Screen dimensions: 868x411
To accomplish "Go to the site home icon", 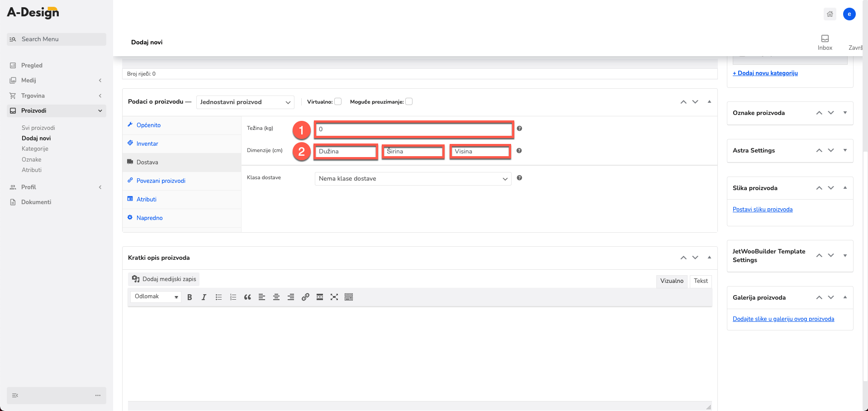I will tap(830, 14).
